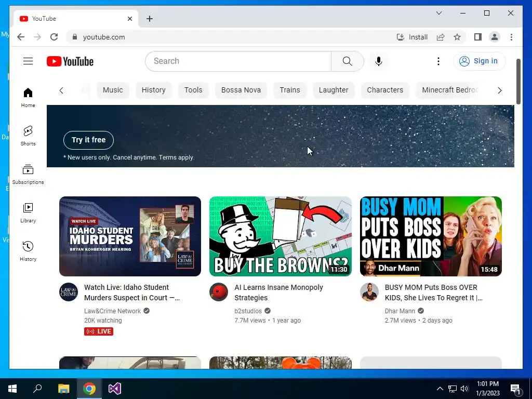This screenshot has width=532, height=399.
Task: Open Chrome three-dot menu
Action: pos(511,37)
